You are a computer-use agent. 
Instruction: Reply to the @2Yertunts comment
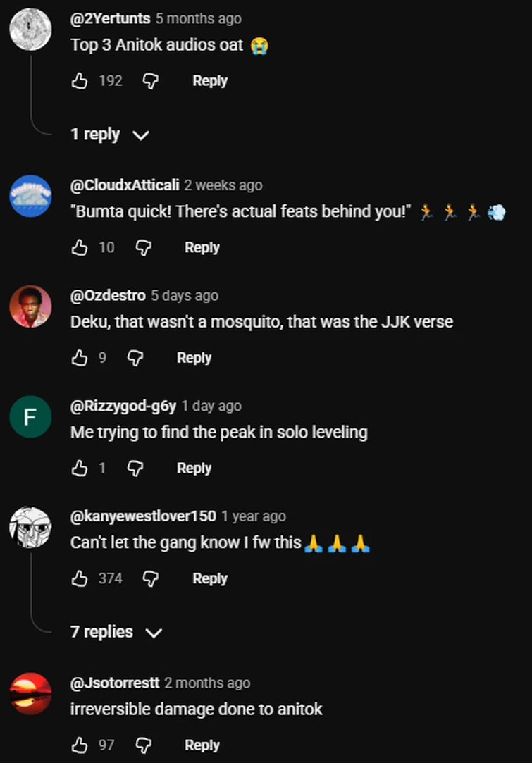pyautogui.click(x=210, y=81)
